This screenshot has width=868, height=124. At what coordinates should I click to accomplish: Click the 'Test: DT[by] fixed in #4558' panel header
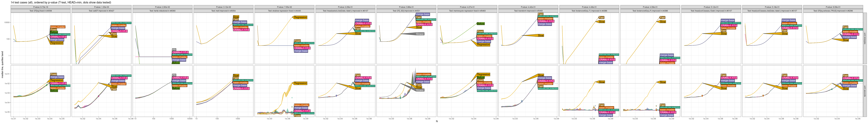[40, 11]
